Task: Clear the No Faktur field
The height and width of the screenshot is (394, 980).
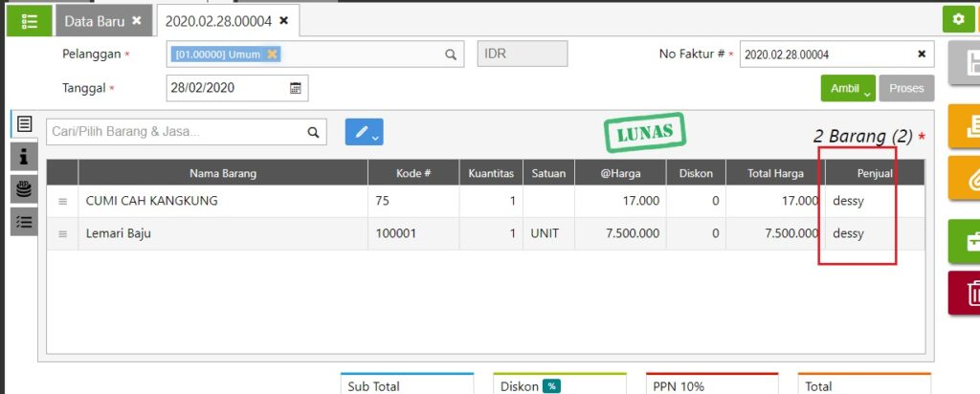Action: 922,55
